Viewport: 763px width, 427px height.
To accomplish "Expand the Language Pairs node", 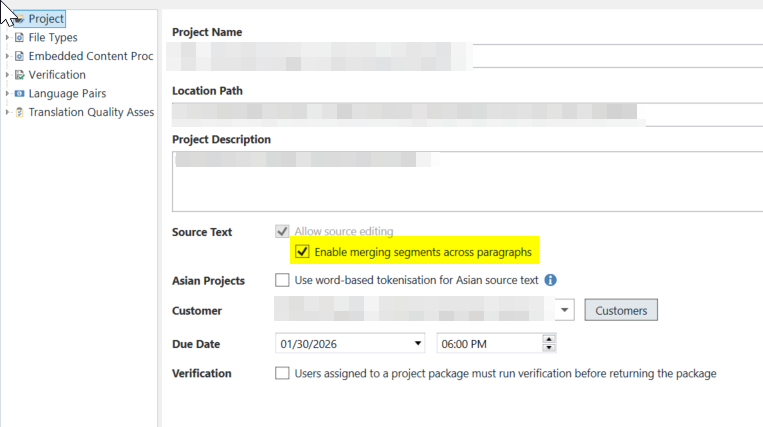I will click(7, 93).
